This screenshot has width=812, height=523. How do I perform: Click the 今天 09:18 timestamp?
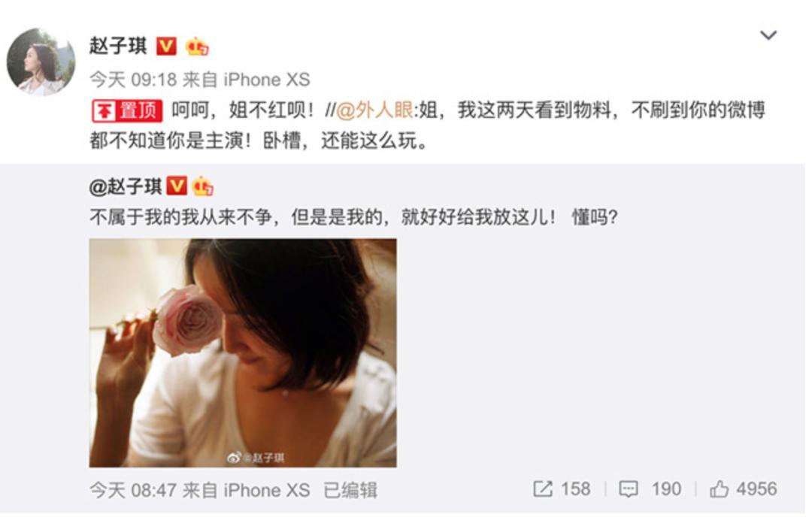click(x=133, y=80)
